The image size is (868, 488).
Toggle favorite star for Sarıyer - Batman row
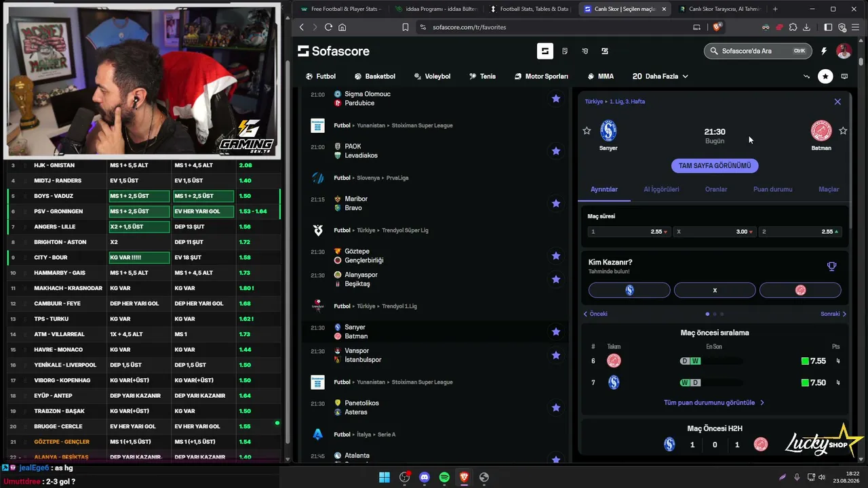[556, 331]
